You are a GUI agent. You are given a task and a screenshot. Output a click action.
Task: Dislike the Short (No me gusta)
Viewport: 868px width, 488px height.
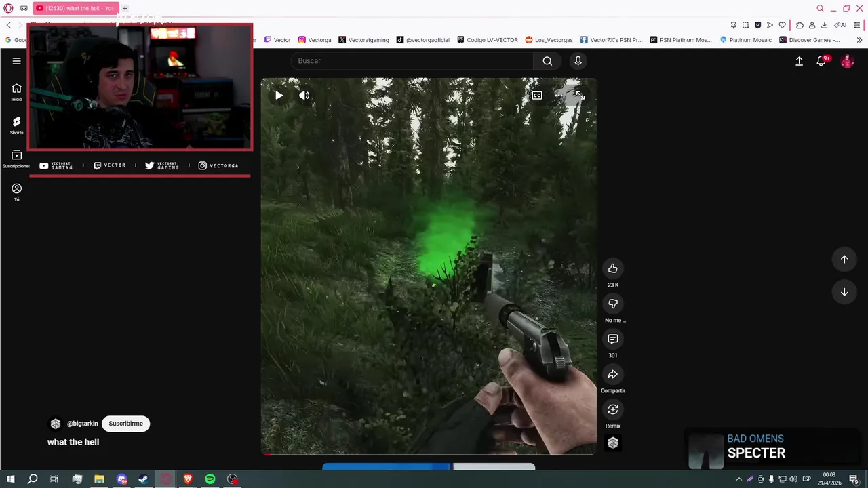[613, 304]
